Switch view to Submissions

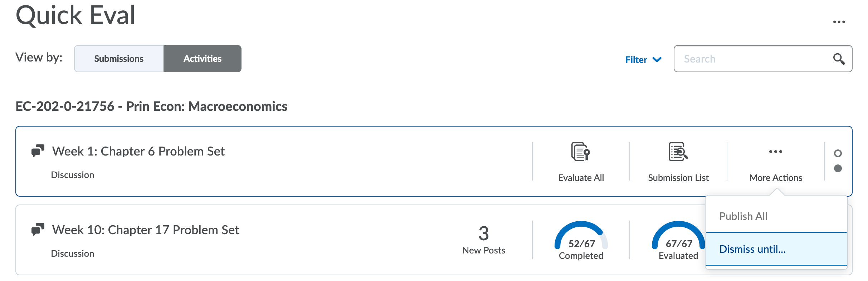click(119, 59)
